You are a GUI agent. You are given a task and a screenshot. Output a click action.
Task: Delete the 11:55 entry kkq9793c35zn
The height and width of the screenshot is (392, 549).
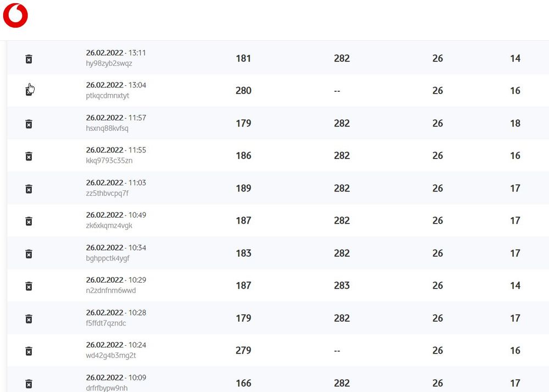29,157
